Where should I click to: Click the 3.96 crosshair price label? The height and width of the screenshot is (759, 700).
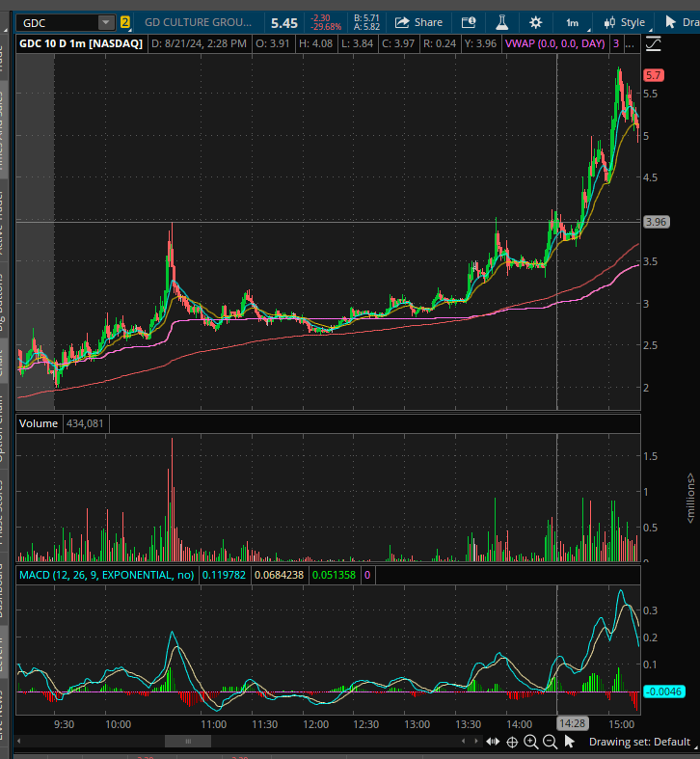coord(656,222)
